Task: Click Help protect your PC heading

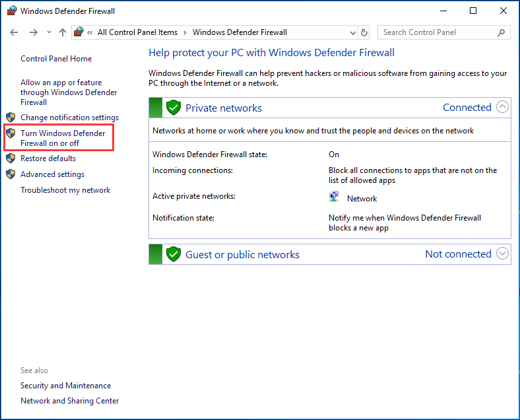Action: [272, 53]
